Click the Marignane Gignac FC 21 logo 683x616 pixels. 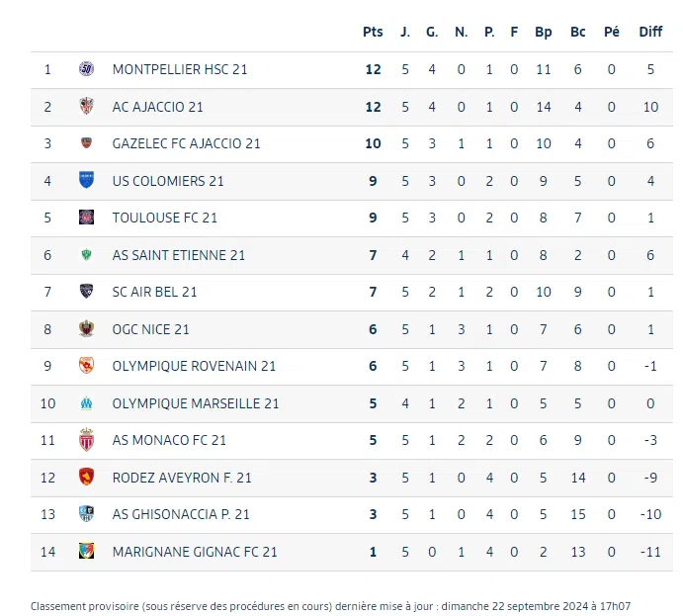pyautogui.click(x=86, y=552)
